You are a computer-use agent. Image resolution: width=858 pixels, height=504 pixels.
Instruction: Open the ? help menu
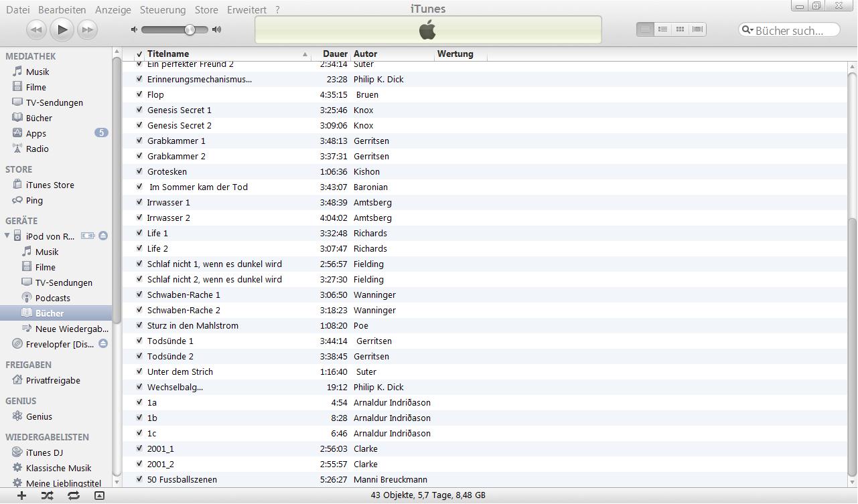click(277, 9)
